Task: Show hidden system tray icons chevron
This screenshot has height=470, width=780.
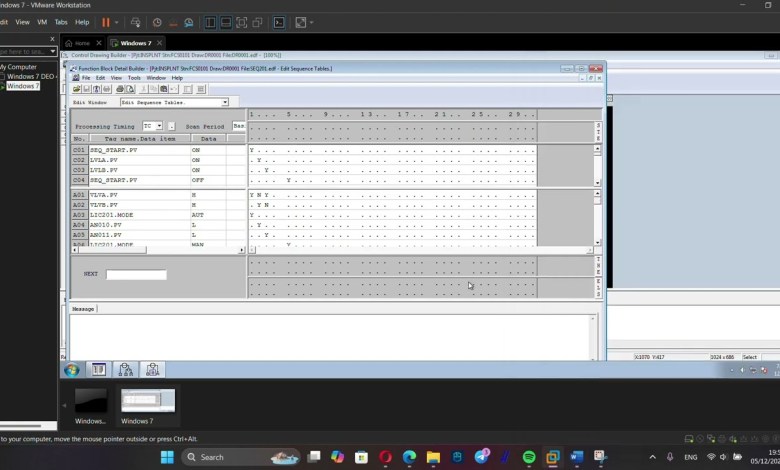Action: click(653, 457)
